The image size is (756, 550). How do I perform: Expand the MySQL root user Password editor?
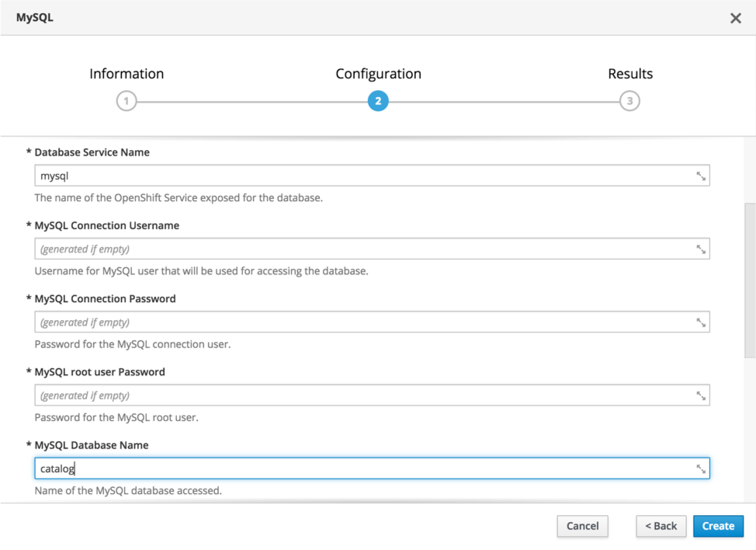pyautogui.click(x=701, y=395)
